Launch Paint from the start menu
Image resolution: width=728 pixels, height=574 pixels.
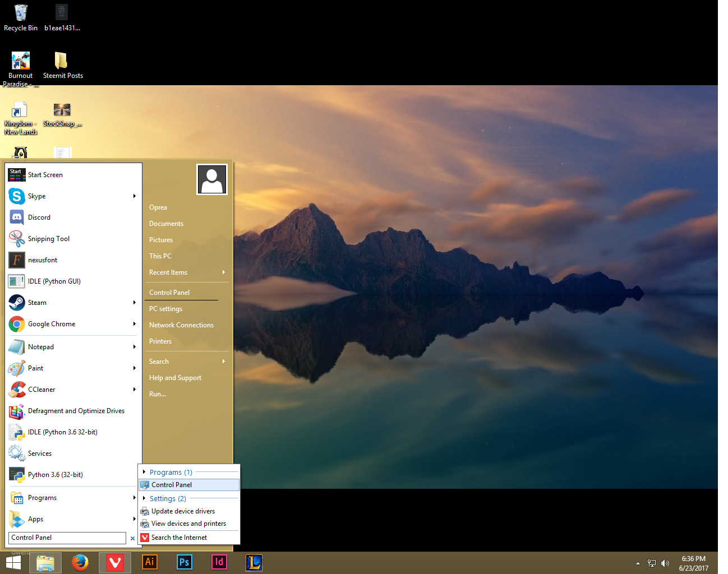point(73,368)
